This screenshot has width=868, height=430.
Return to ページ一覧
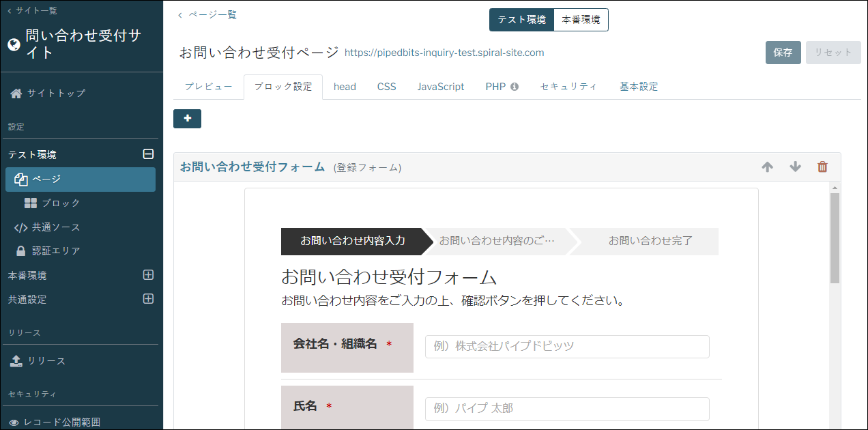(x=207, y=14)
